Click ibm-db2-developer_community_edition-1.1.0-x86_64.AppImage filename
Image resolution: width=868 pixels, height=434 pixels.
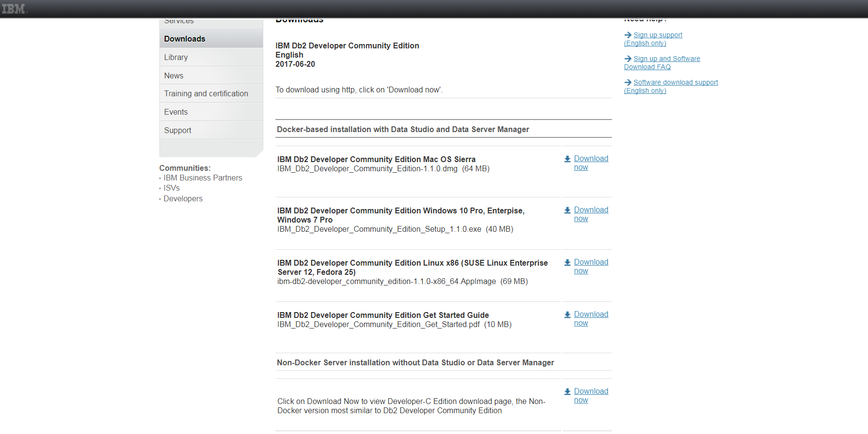tap(387, 282)
